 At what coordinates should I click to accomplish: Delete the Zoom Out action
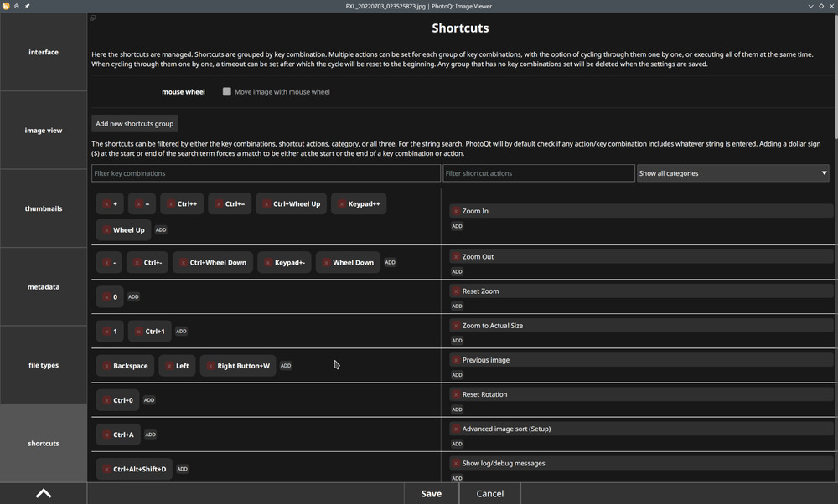pyautogui.click(x=456, y=257)
